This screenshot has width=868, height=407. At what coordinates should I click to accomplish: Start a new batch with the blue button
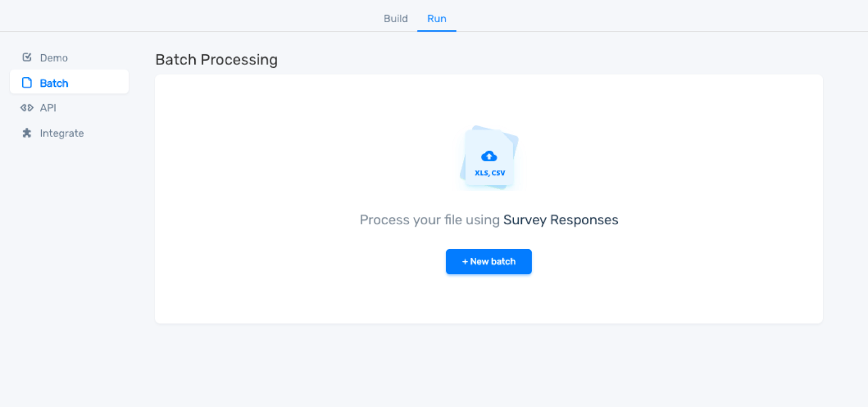coord(489,262)
